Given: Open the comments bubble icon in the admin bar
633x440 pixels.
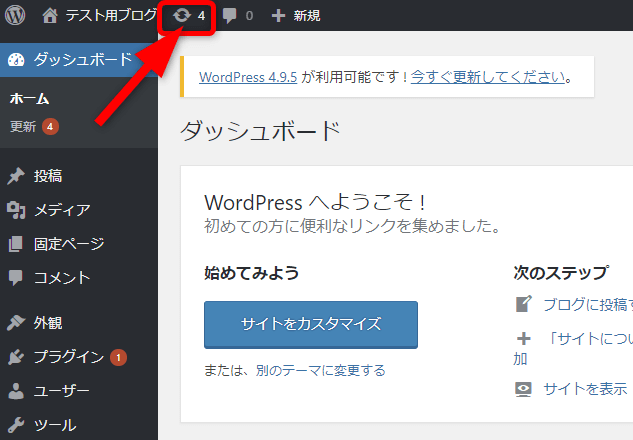Looking at the screenshot, I should click(x=230, y=16).
